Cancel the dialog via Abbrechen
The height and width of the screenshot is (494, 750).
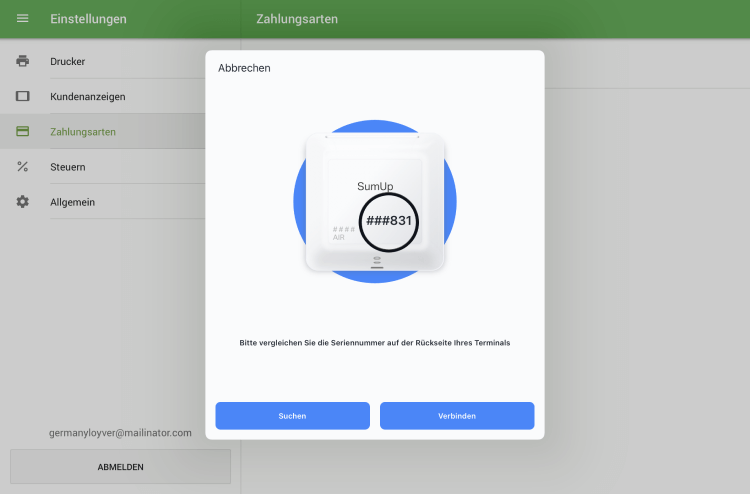click(x=244, y=68)
